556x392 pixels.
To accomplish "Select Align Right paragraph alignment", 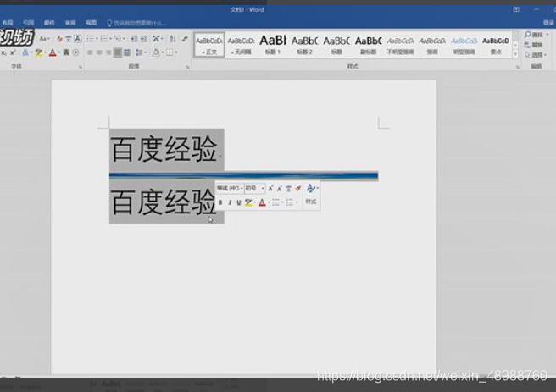I will [108, 52].
